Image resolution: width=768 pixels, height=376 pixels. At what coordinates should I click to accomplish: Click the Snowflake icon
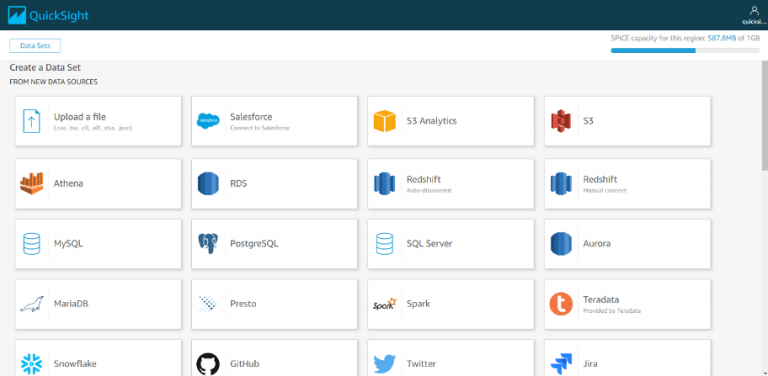tap(32, 364)
